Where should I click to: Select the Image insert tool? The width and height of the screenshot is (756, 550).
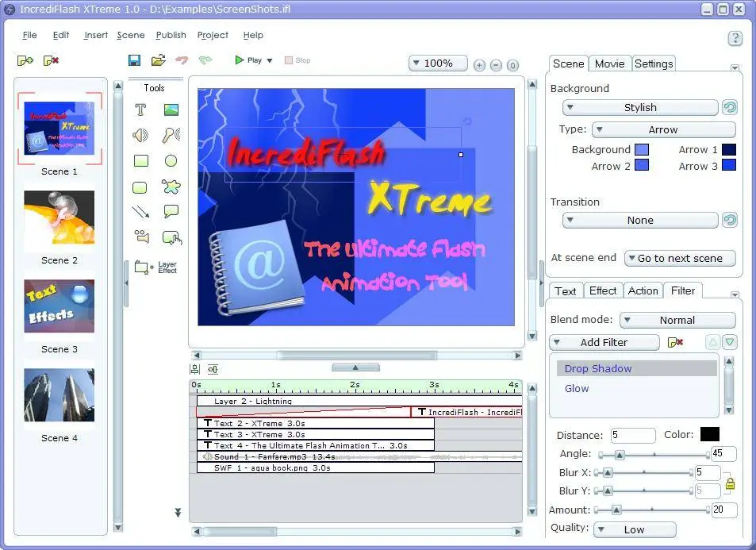(171, 110)
